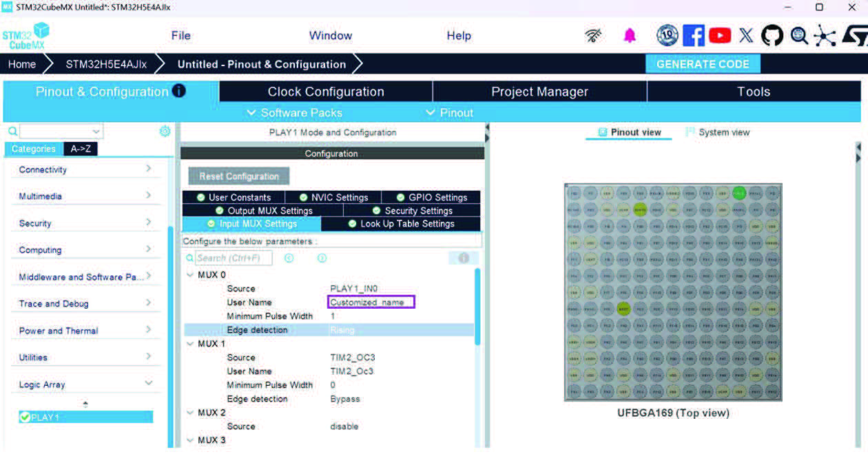Collapse the MUX 2 tree node
868x454 pixels.
pos(190,413)
